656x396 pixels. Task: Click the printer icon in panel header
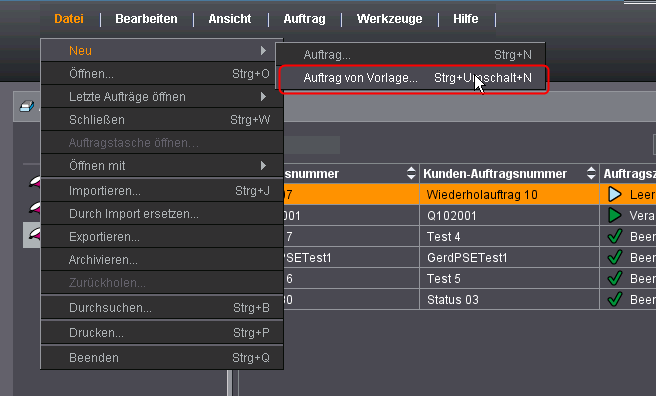click(27, 106)
